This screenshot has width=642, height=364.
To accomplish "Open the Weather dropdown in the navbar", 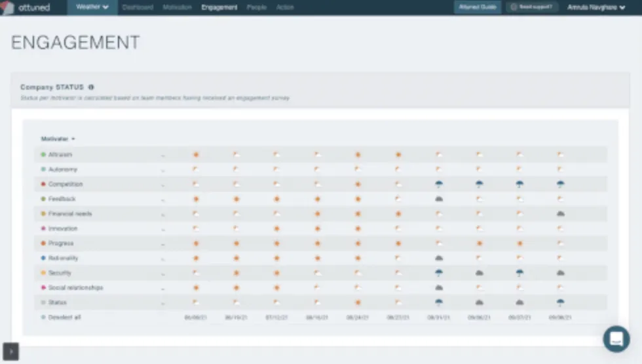I will coord(92,7).
